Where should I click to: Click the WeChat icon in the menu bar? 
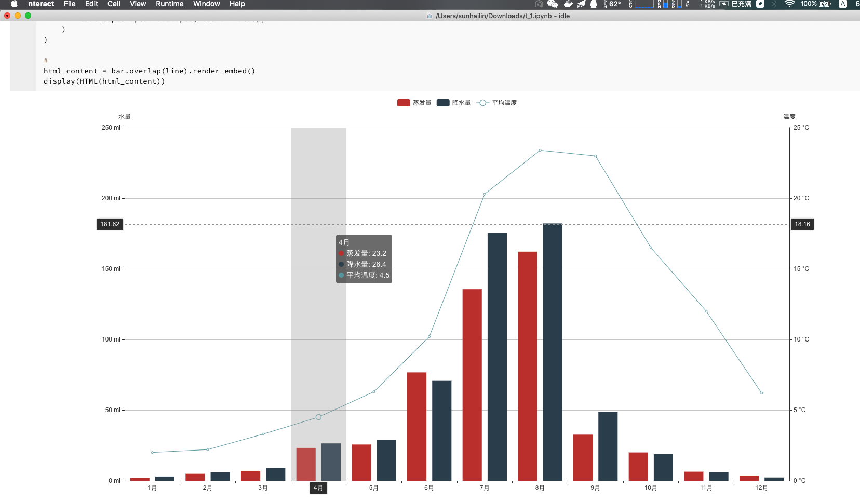pyautogui.click(x=552, y=4)
